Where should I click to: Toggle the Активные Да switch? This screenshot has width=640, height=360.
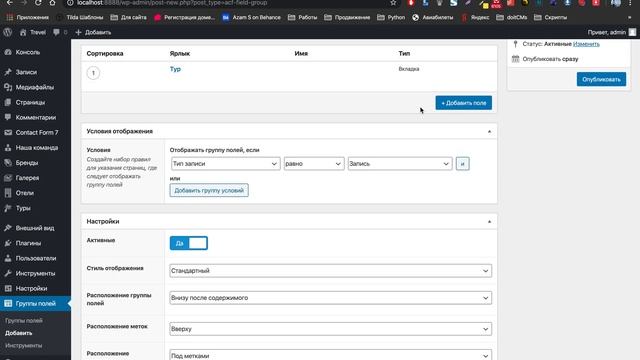[x=189, y=243]
